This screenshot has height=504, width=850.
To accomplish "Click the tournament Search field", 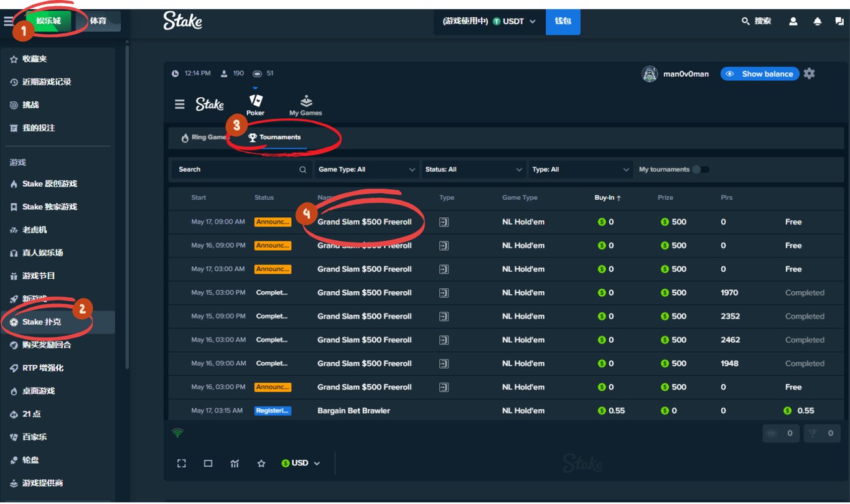I will (242, 169).
